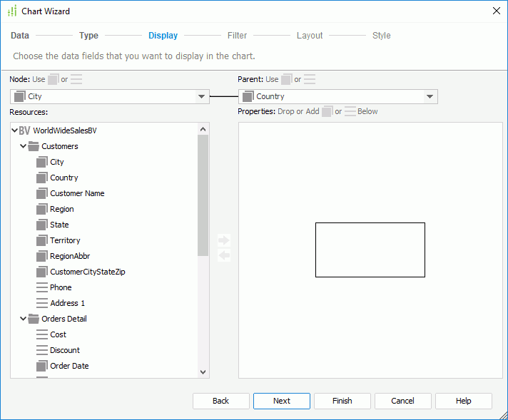Image resolution: width=508 pixels, height=420 pixels.
Task: Open the Node City dropdown
Action: (201, 96)
